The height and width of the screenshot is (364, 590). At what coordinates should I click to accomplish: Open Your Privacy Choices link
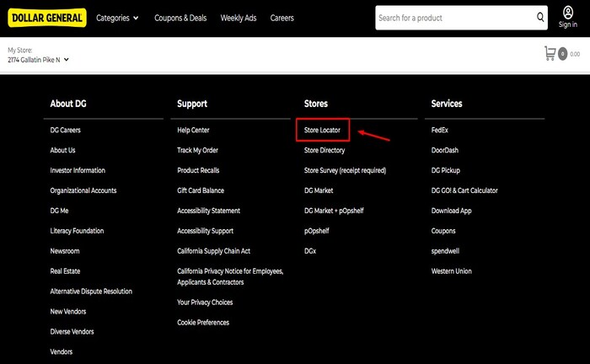[x=205, y=302]
